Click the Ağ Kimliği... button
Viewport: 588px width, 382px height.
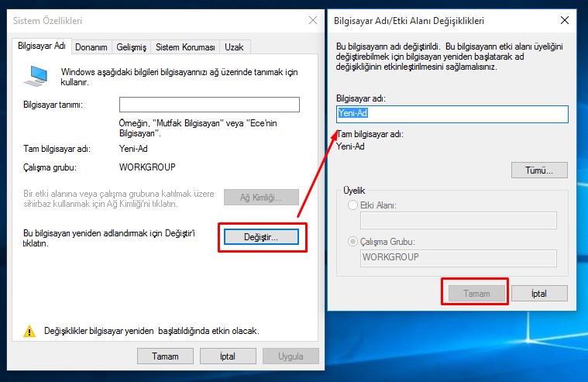262,198
